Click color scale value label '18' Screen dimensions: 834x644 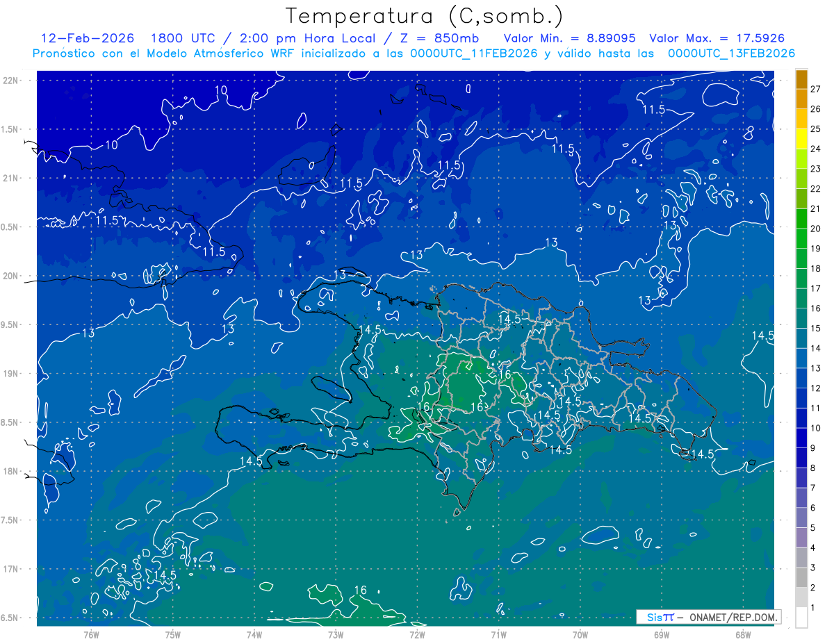[x=816, y=269]
